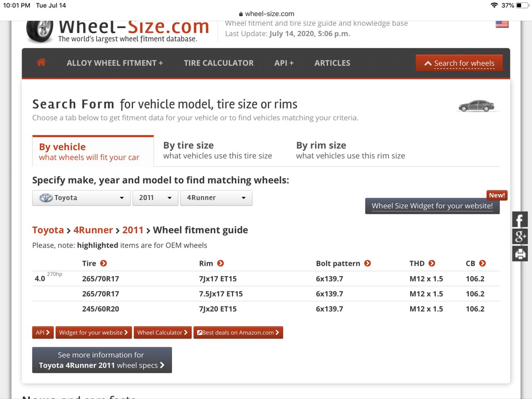Click the New! badge
Viewport: 532px width, 399px height.
(x=497, y=195)
